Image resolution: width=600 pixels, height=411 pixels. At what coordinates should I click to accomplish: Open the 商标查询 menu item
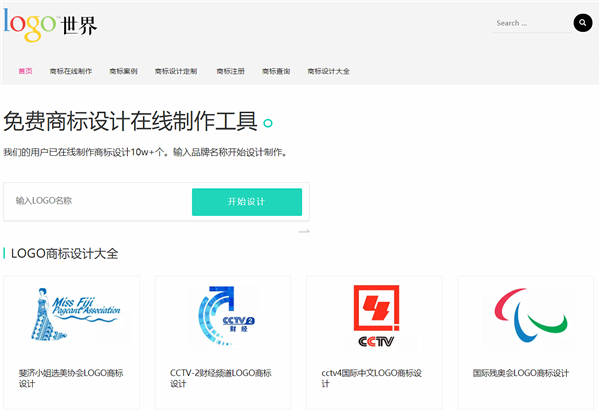click(276, 71)
